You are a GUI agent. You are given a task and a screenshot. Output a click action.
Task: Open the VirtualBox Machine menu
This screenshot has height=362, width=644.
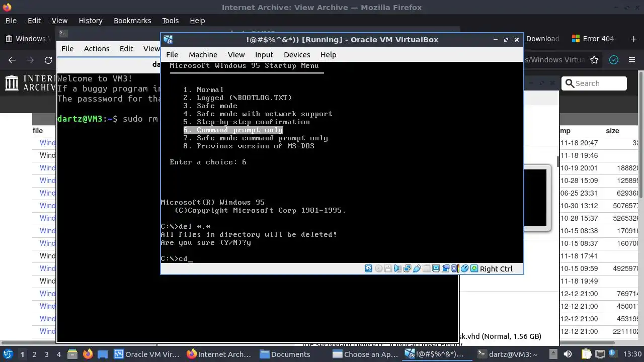203,55
